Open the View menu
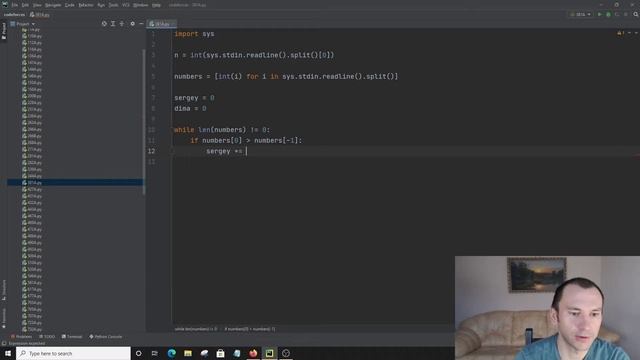 point(37,5)
